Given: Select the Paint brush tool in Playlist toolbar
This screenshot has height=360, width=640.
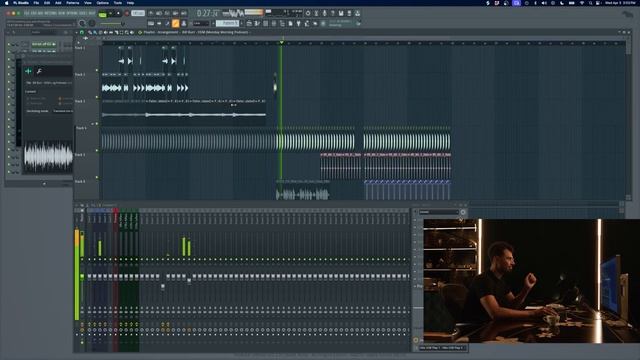Looking at the screenshot, I should click(x=95, y=32).
